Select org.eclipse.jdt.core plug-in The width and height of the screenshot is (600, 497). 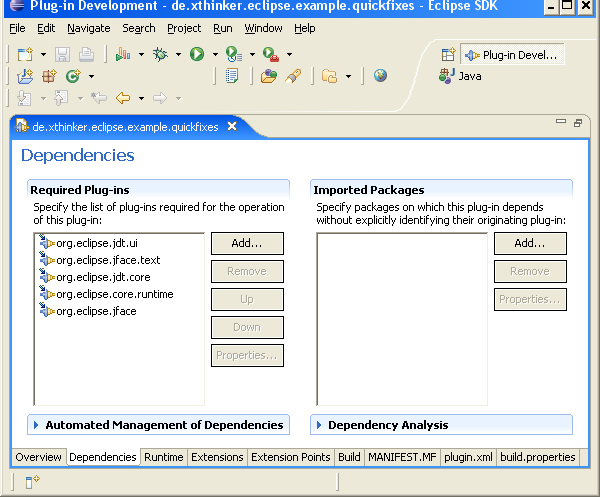[x=95, y=277]
